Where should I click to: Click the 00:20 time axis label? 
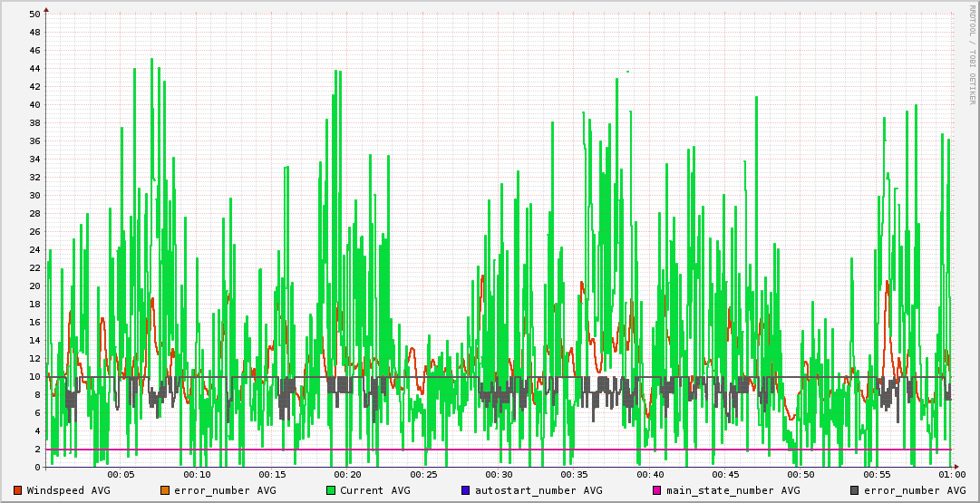pos(347,474)
